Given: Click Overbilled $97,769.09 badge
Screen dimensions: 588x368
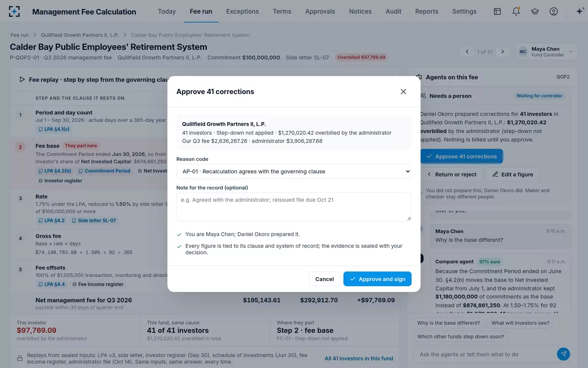Looking at the screenshot, I should point(361,57).
